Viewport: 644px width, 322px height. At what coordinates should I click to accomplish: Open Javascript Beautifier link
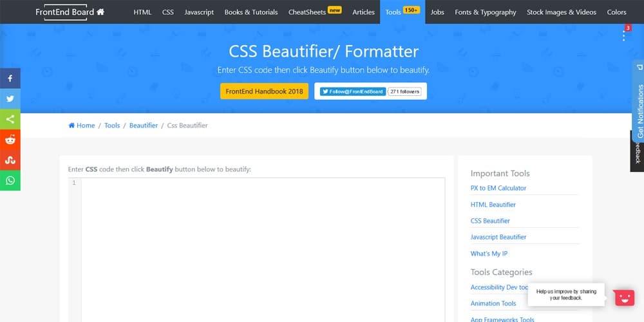tap(498, 237)
